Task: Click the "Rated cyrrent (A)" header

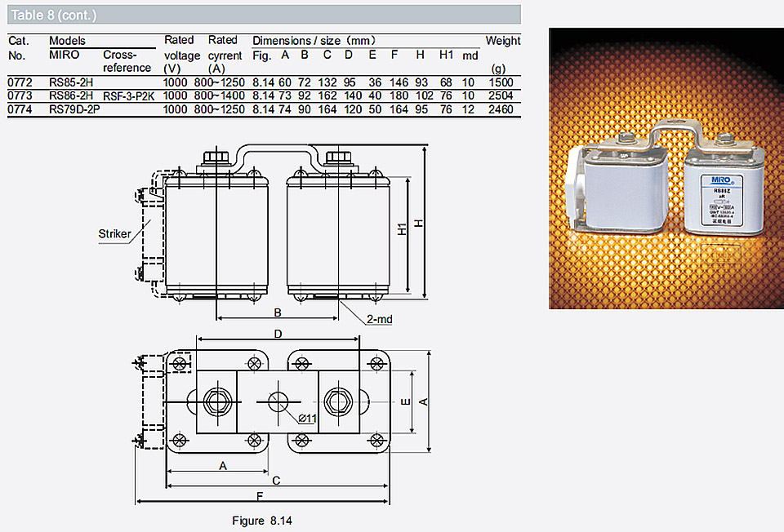Action: (x=225, y=55)
